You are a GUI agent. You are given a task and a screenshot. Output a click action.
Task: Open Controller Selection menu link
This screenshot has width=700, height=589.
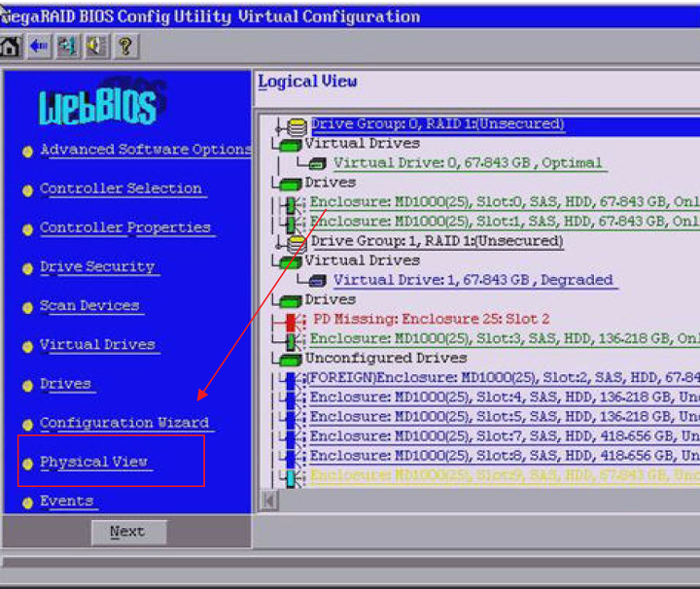(x=122, y=190)
